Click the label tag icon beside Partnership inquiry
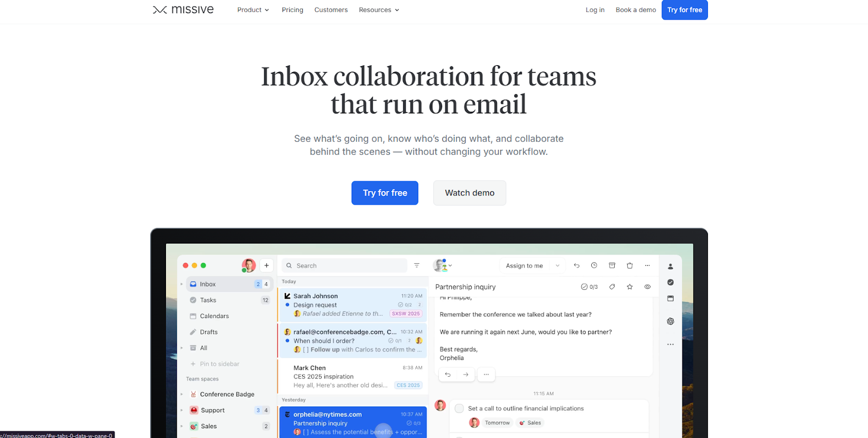 (x=612, y=287)
